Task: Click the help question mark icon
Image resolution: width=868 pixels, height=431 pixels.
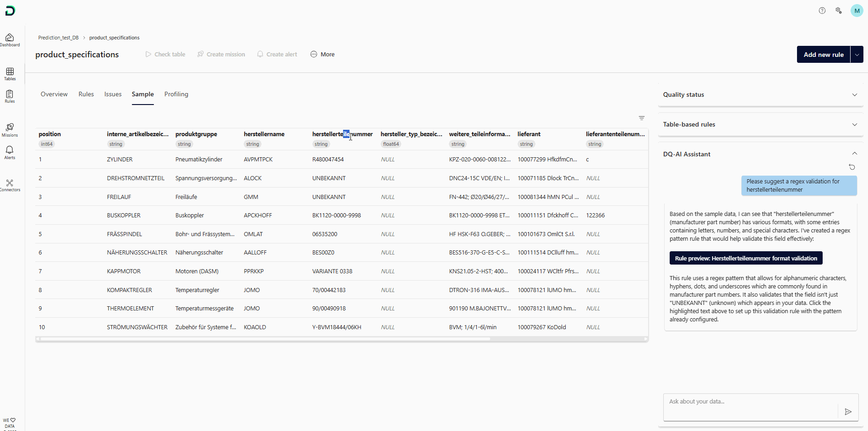Action: point(822,11)
